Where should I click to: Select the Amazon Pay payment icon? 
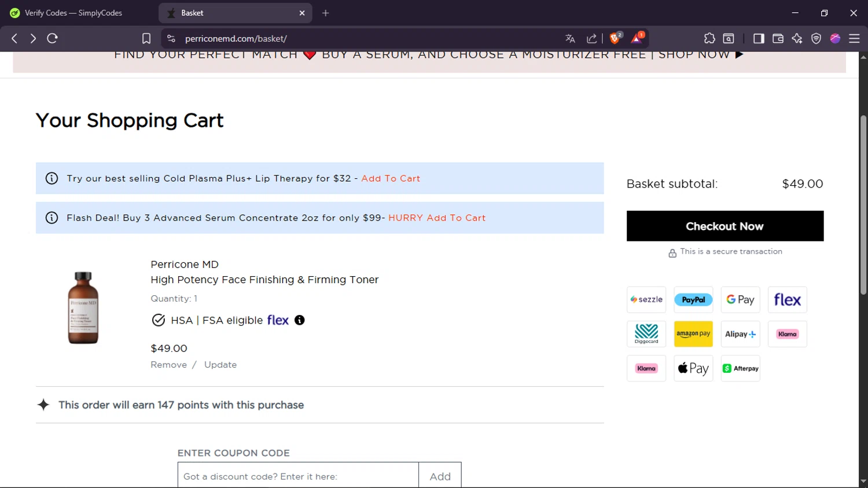(693, 334)
